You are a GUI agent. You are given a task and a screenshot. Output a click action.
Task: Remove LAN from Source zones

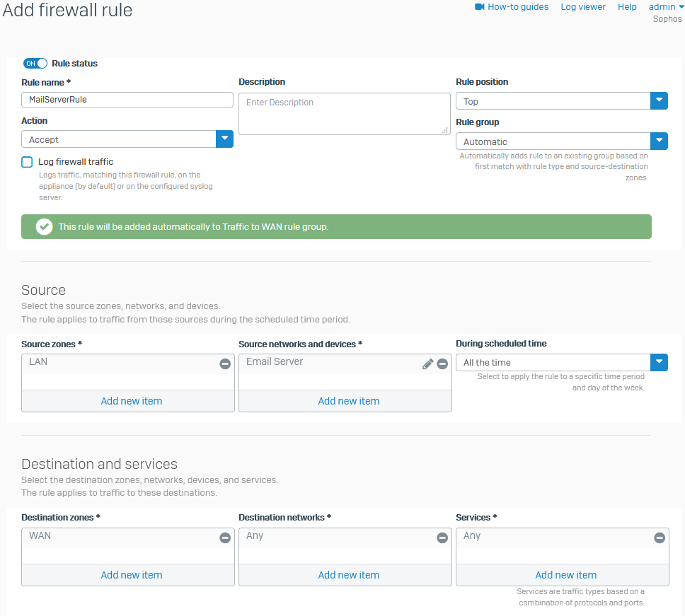pyautogui.click(x=225, y=363)
